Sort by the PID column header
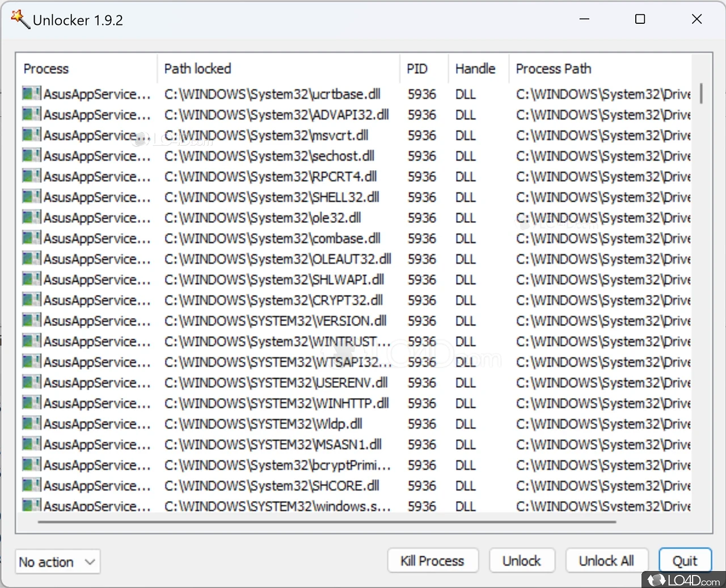Screen dimensions: 726x588 tap(424, 69)
